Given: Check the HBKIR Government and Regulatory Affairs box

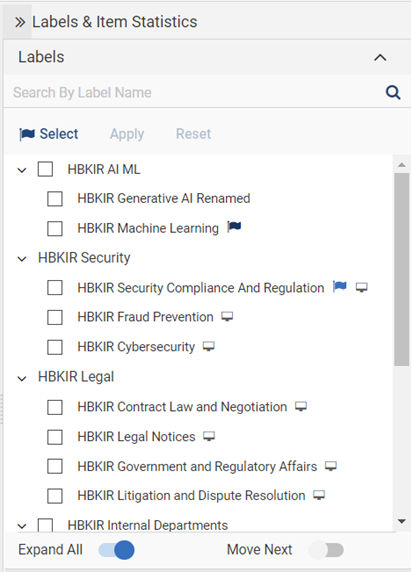Looking at the screenshot, I should tap(55, 466).
